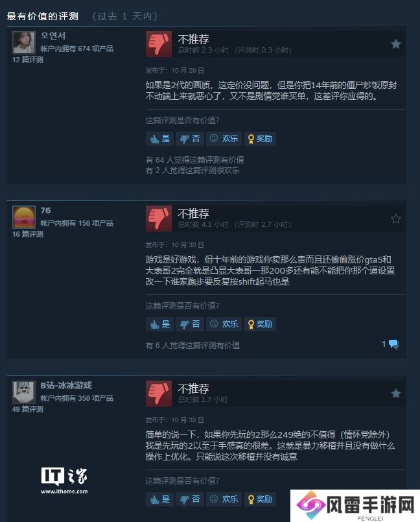Click the star icon on 오연서's review

pyautogui.click(x=396, y=44)
